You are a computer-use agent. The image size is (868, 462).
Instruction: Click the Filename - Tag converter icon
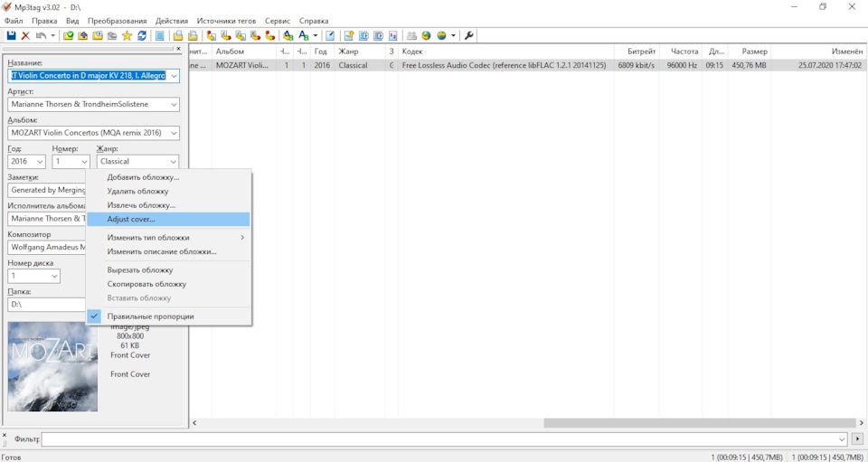226,35
